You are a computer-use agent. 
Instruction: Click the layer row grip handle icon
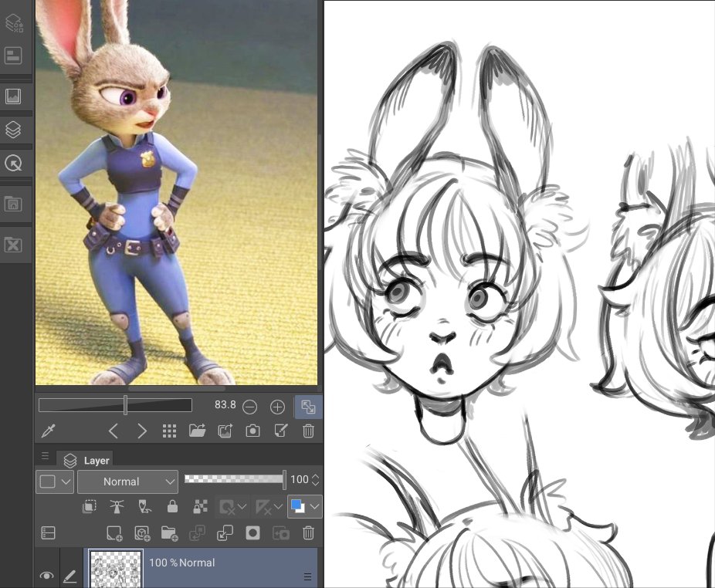coord(308,576)
